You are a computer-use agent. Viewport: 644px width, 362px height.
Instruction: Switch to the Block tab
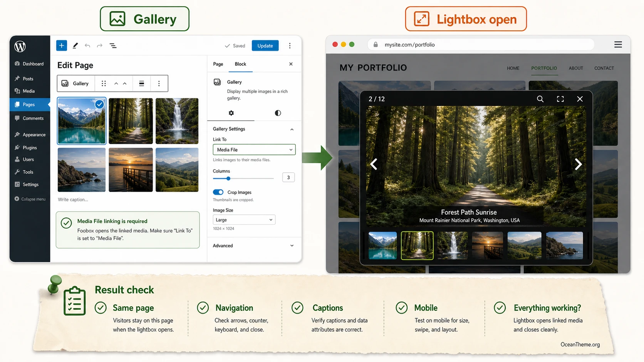coord(240,64)
